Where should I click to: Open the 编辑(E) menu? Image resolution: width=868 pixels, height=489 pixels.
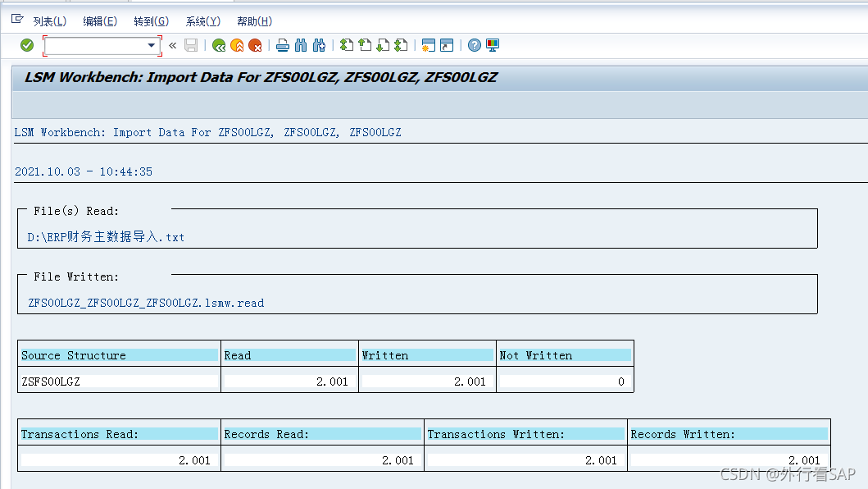[100, 21]
